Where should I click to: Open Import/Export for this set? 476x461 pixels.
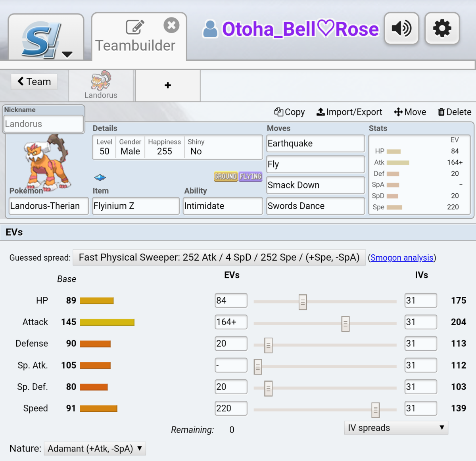click(x=349, y=112)
